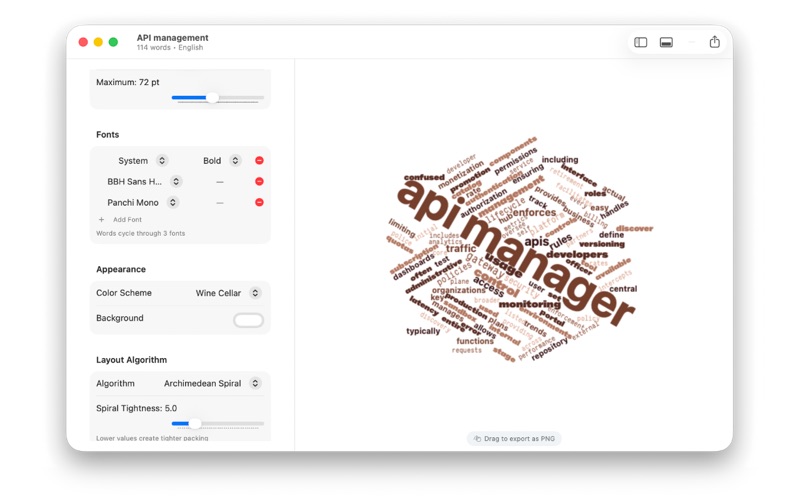800x500 pixels.
Task: Click the word 'monitoring' in the cloud
Action: (530, 304)
